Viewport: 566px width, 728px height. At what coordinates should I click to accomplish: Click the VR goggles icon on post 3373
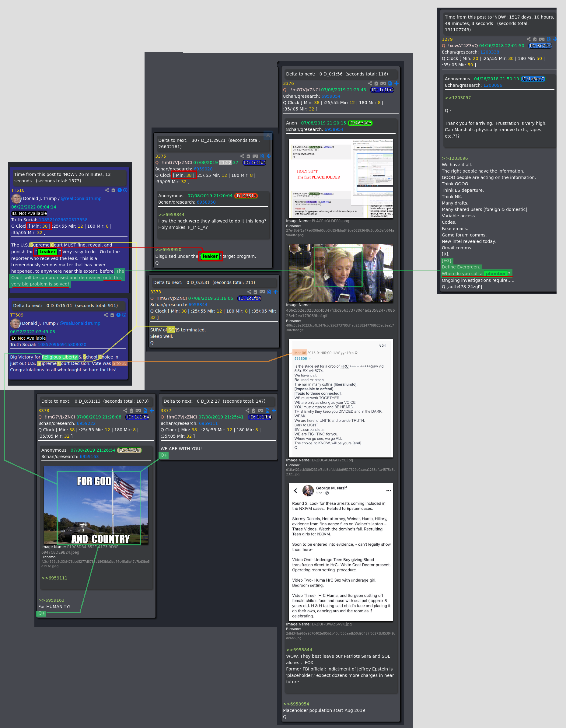(262, 292)
